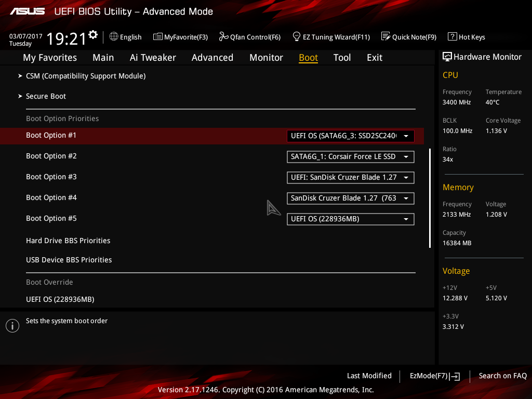Boot override from UEFI OS (228936MB)

(60, 300)
